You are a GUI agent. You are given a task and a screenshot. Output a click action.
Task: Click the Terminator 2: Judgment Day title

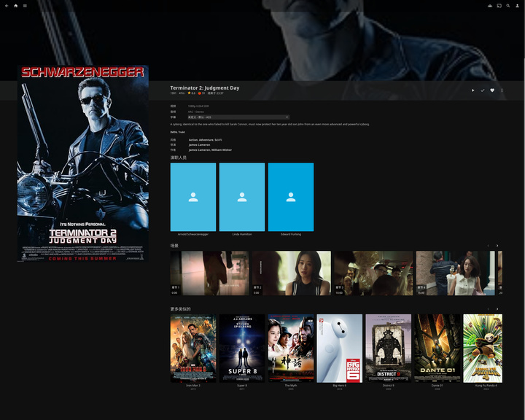click(x=205, y=87)
